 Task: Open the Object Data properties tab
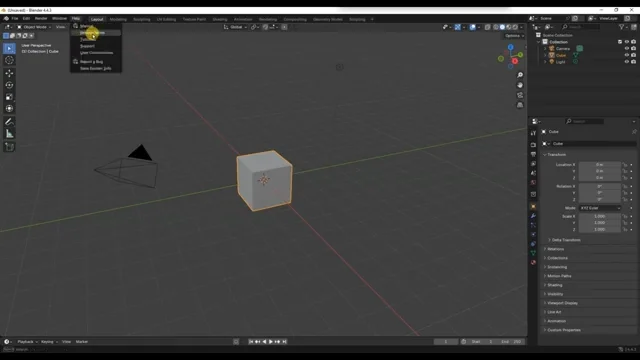click(x=533, y=253)
